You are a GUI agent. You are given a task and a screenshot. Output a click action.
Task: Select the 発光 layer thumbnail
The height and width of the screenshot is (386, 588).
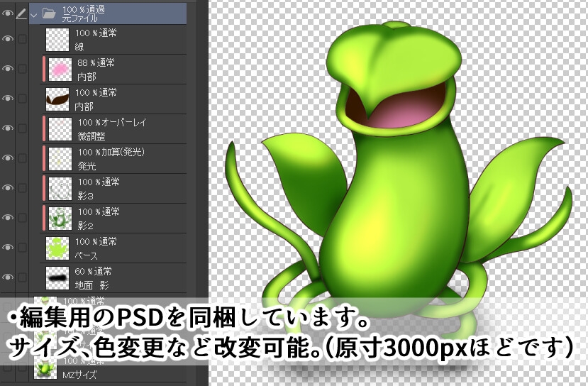point(60,159)
